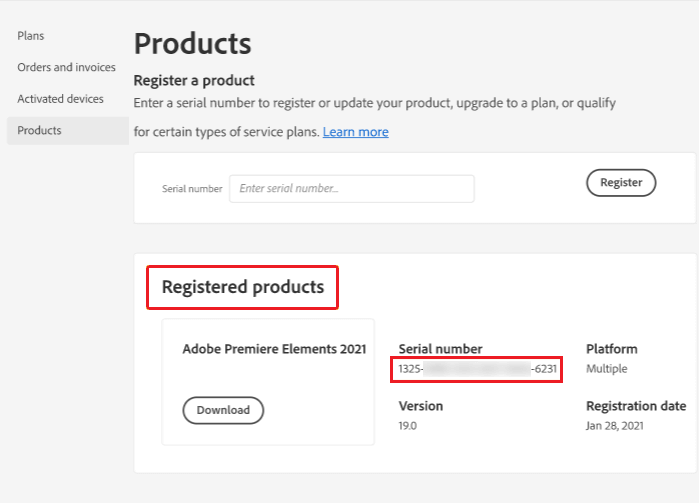Click the Multiple platform value
The image size is (699, 503).
(x=606, y=369)
